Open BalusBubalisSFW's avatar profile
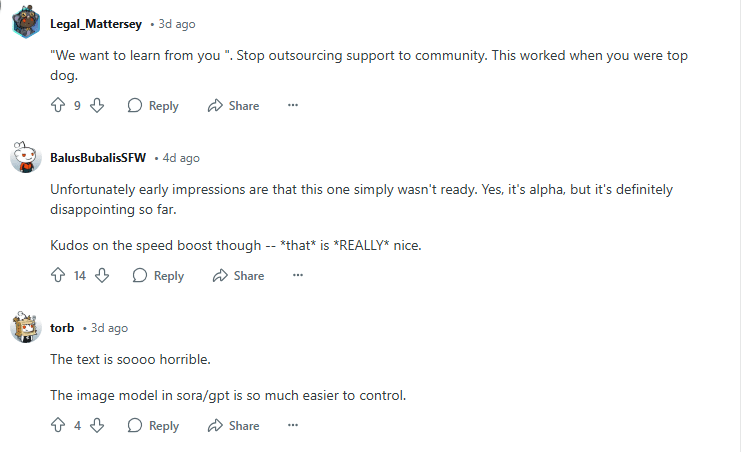This screenshot has width=751, height=452. tap(26, 158)
